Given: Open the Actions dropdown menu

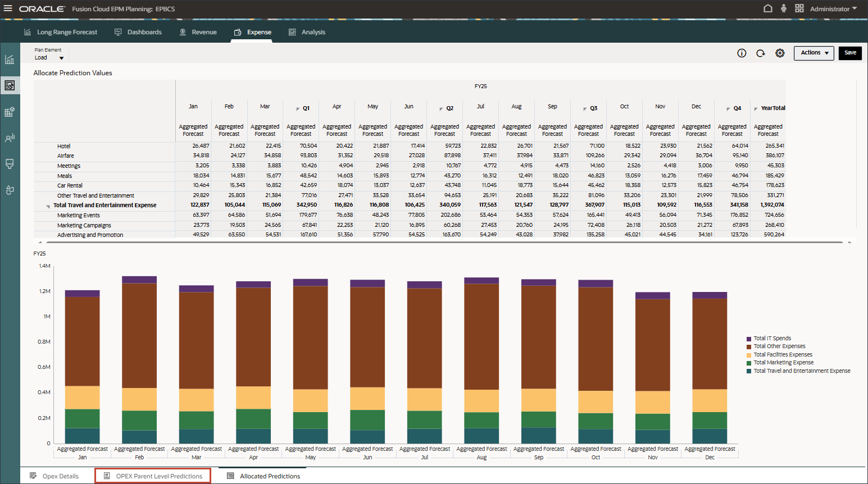Looking at the screenshot, I should (x=814, y=53).
